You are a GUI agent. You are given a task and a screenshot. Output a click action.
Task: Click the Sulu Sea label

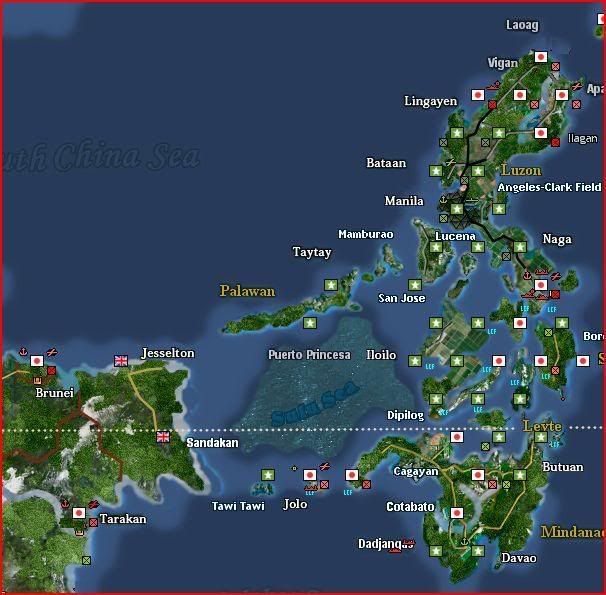pyautogui.click(x=315, y=403)
